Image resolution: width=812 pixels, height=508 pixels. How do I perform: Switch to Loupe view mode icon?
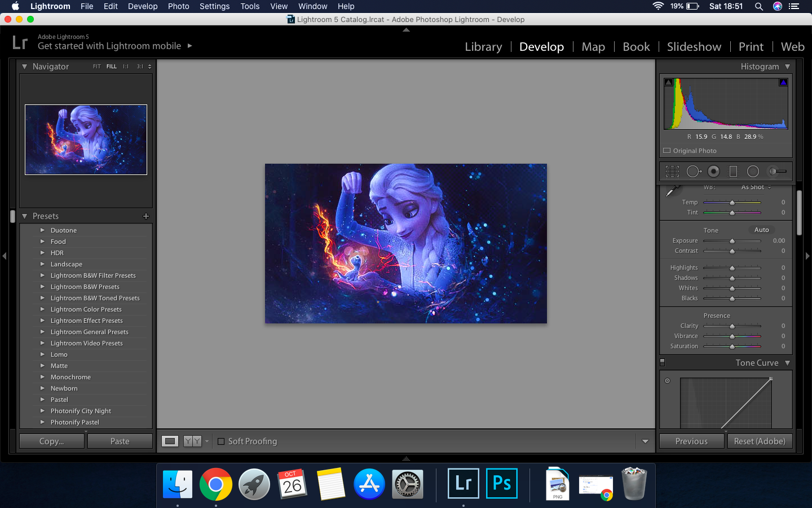170,441
